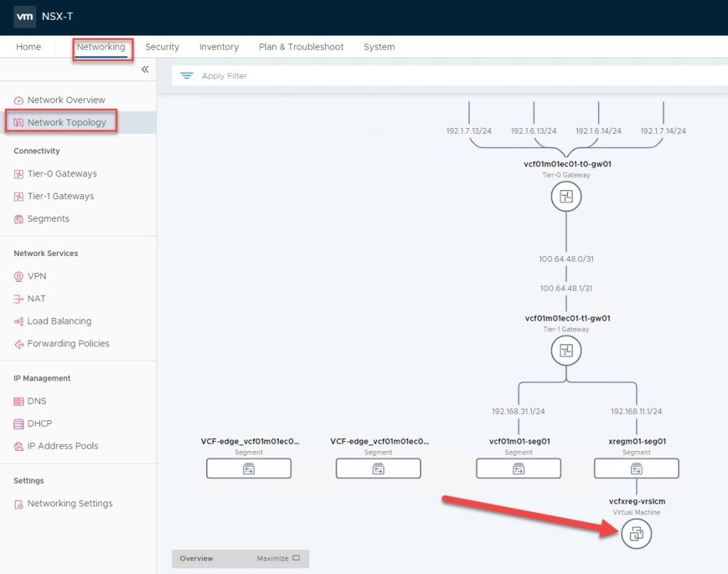728x574 pixels.
Task: Click into the Apply Filter field
Action: (x=427, y=76)
